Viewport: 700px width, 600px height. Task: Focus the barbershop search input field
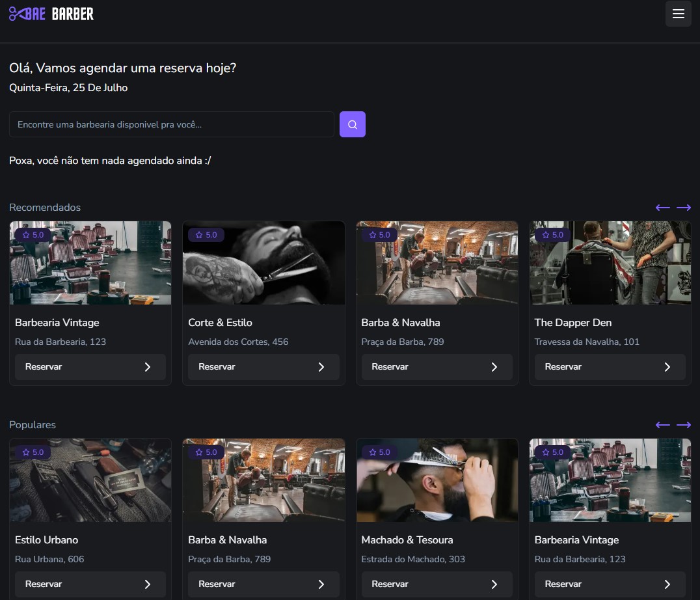click(172, 124)
